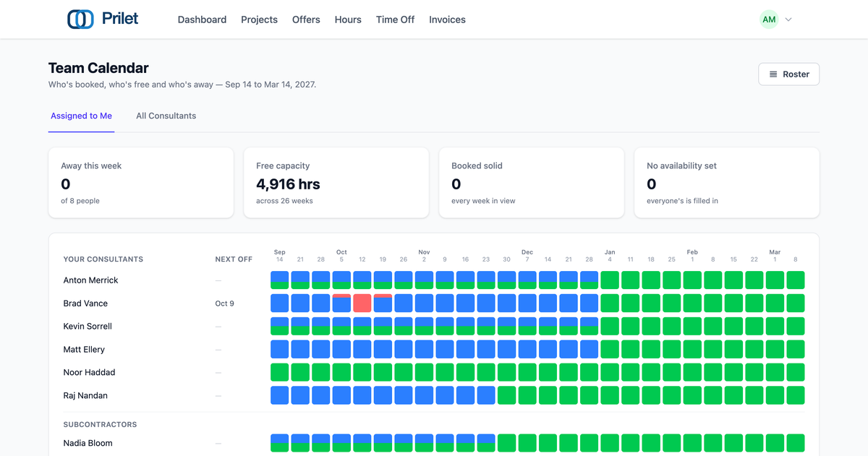The width and height of the screenshot is (868, 456).
Task: Navigate to Invoices
Action: point(447,20)
